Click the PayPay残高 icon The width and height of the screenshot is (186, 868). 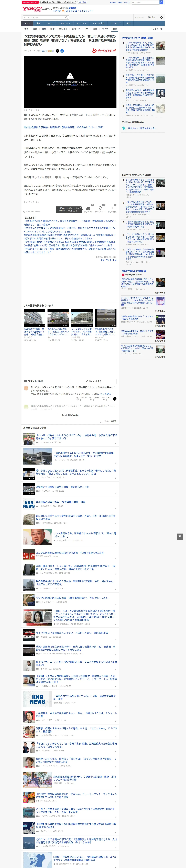(123, 275)
